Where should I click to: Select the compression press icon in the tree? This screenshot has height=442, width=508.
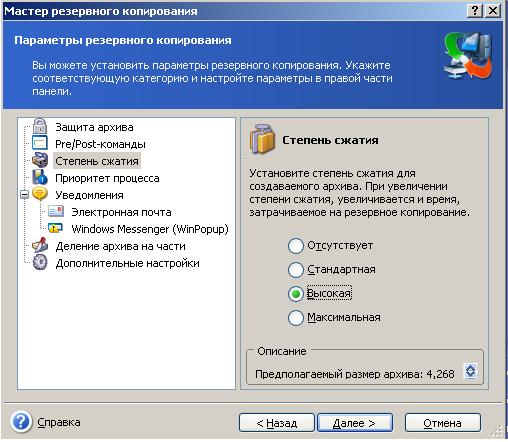click(40, 160)
